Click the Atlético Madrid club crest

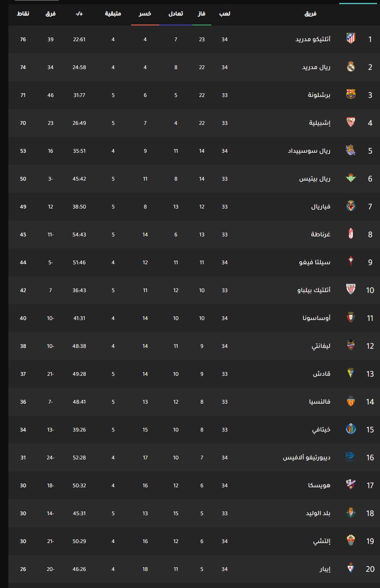(x=351, y=39)
